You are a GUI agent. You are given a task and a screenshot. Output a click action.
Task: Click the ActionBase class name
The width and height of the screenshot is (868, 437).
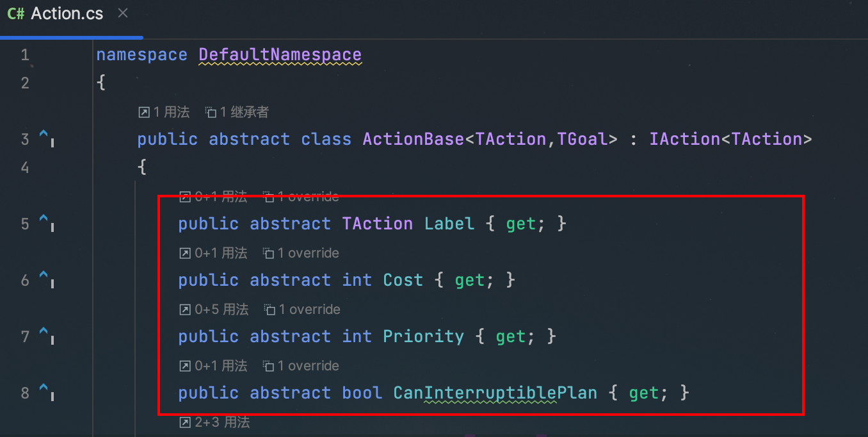pyautogui.click(x=414, y=139)
